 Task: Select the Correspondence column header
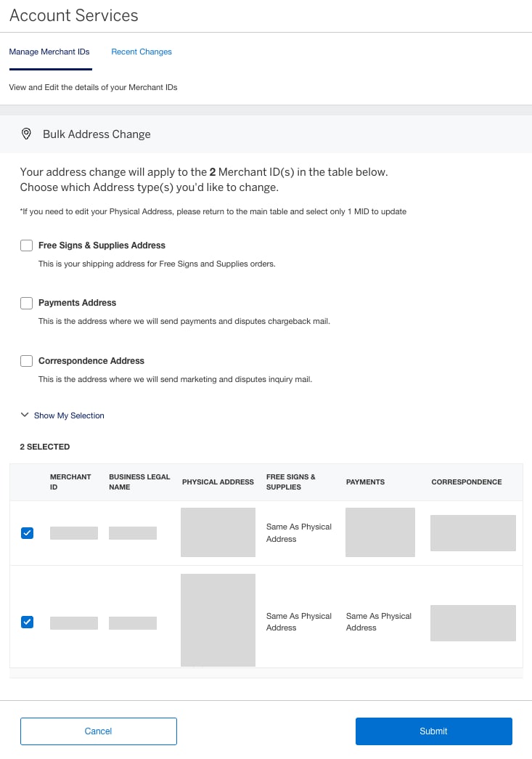click(x=466, y=482)
